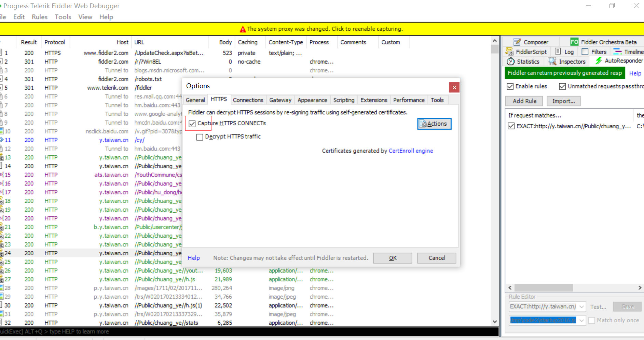The height and width of the screenshot is (340, 644).
Task: Toggle the Enable rules checkbox
Action: [510, 86]
